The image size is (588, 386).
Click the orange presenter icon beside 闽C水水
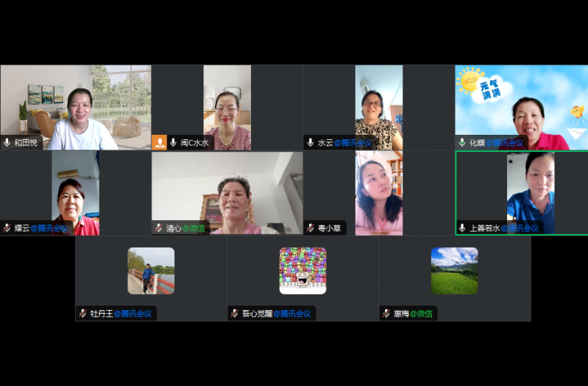(x=159, y=143)
